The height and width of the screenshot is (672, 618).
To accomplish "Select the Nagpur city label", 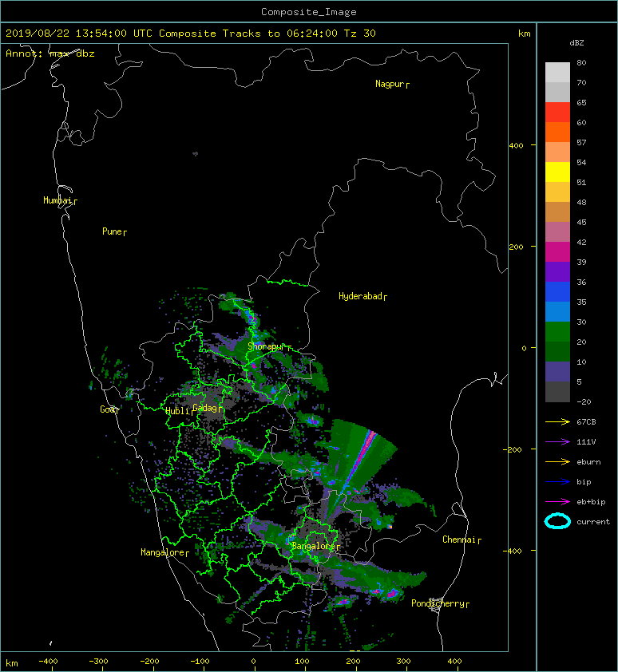I will coord(390,84).
